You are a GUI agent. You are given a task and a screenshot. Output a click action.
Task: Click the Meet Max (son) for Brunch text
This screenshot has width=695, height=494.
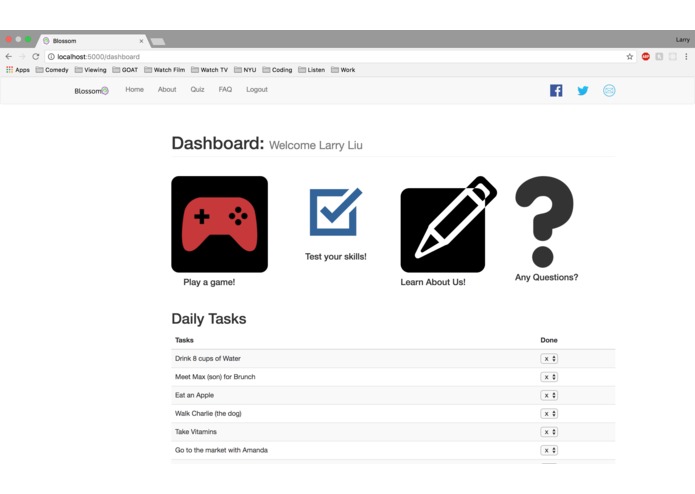click(x=215, y=377)
